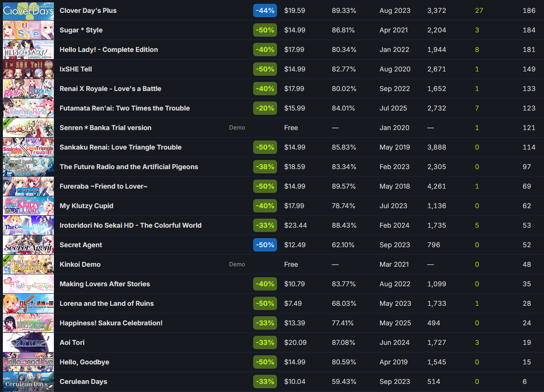The width and height of the screenshot is (544, 392).
Task: Open the My Klutzy Cupid link
Action: [x=86, y=206]
